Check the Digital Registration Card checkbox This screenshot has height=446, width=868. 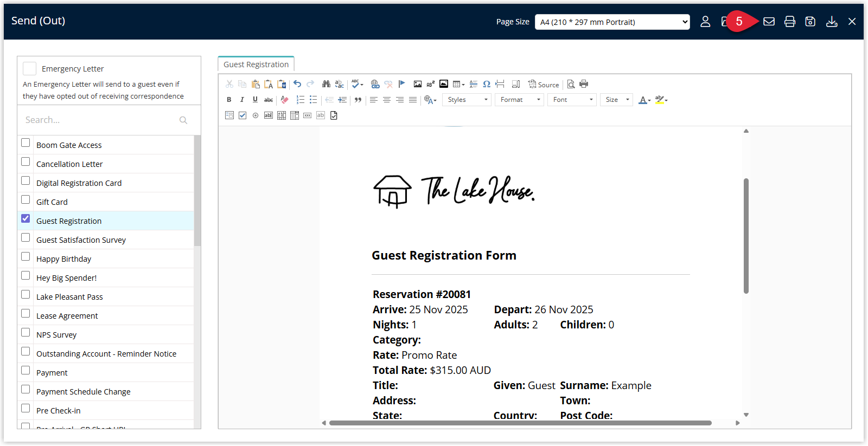(x=25, y=181)
